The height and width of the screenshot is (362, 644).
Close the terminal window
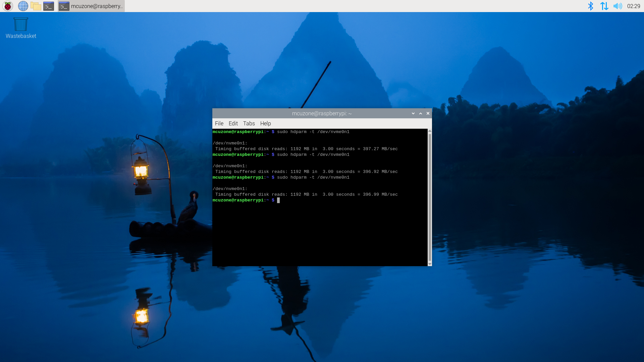click(x=428, y=114)
